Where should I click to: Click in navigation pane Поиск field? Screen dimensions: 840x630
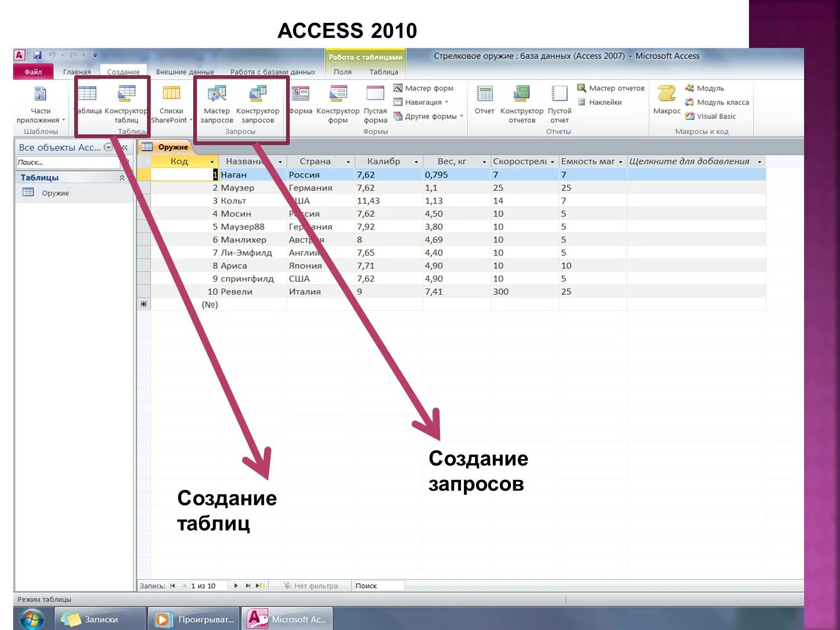pos(68,162)
